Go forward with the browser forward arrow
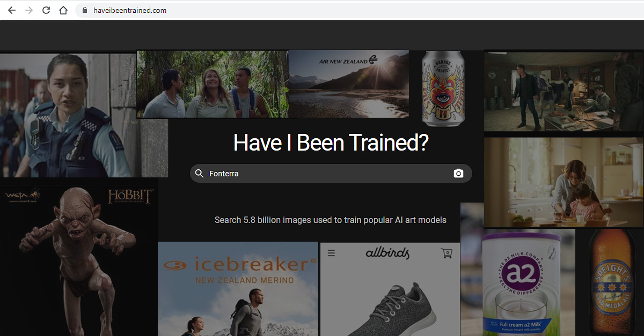Image resolution: width=644 pixels, height=336 pixels. pyautogui.click(x=29, y=10)
